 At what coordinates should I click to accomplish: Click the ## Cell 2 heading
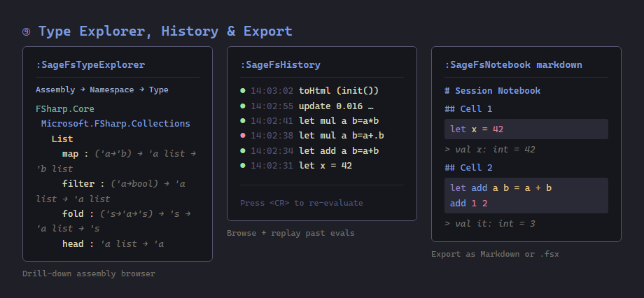coord(468,167)
